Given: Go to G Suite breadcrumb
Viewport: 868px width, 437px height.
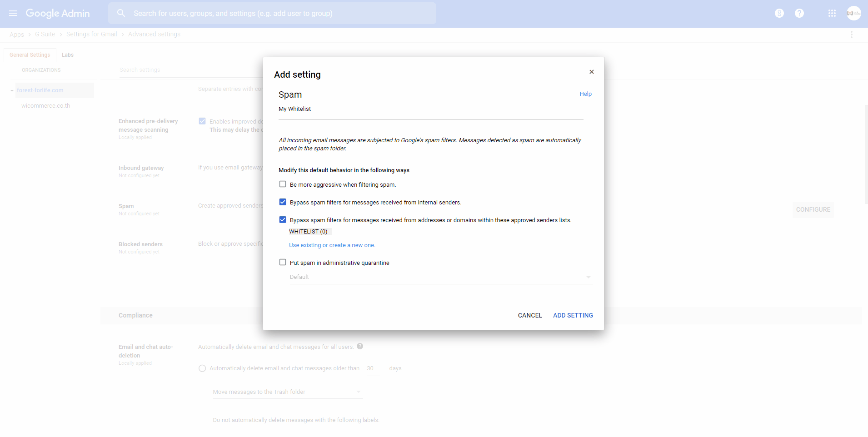Looking at the screenshot, I should (45, 35).
